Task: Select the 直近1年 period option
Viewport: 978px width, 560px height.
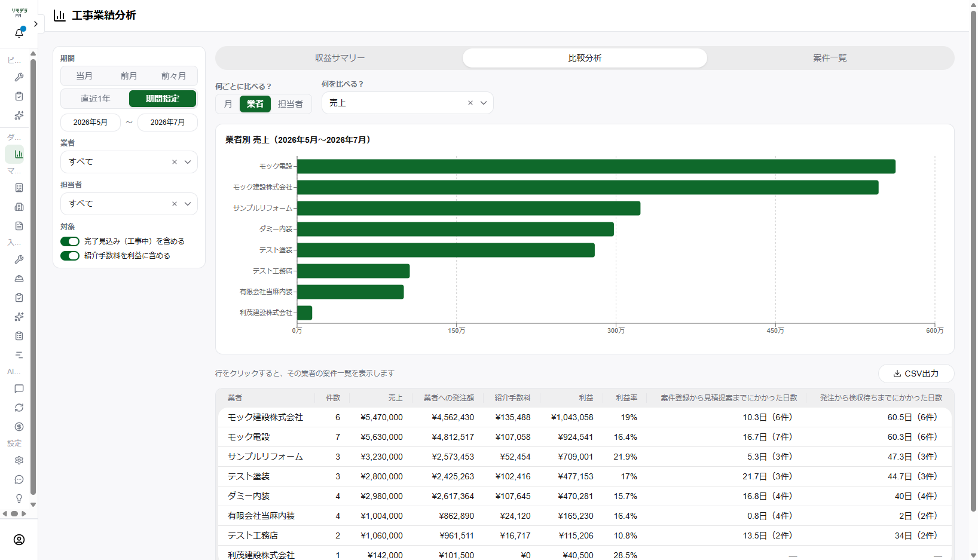Action: coord(96,99)
